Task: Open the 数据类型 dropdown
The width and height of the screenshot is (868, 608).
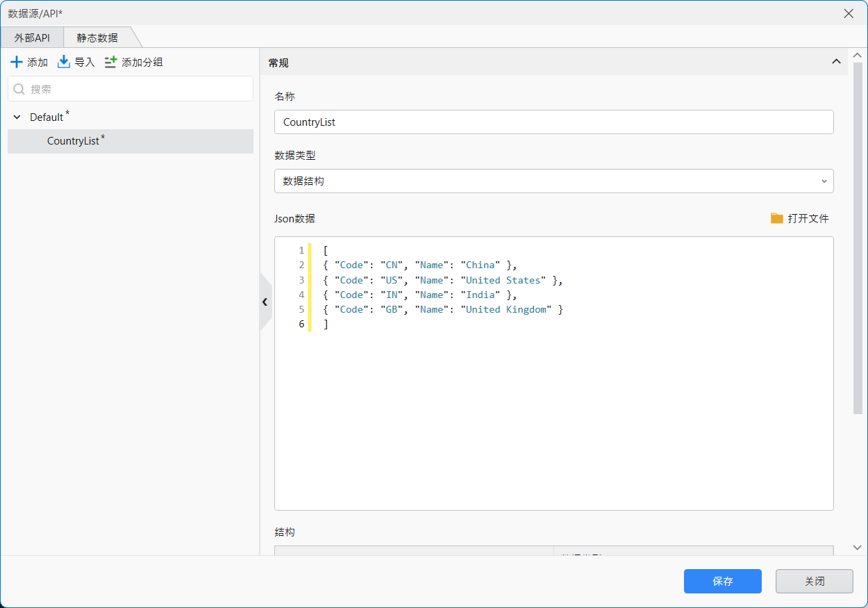Action: tap(553, 181)
